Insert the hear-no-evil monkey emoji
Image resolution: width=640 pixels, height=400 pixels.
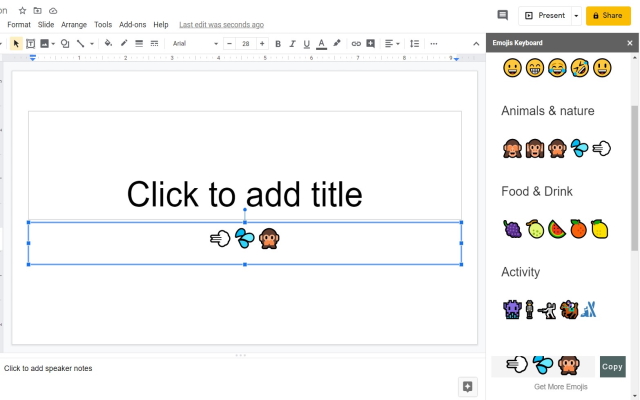[534, 148]
